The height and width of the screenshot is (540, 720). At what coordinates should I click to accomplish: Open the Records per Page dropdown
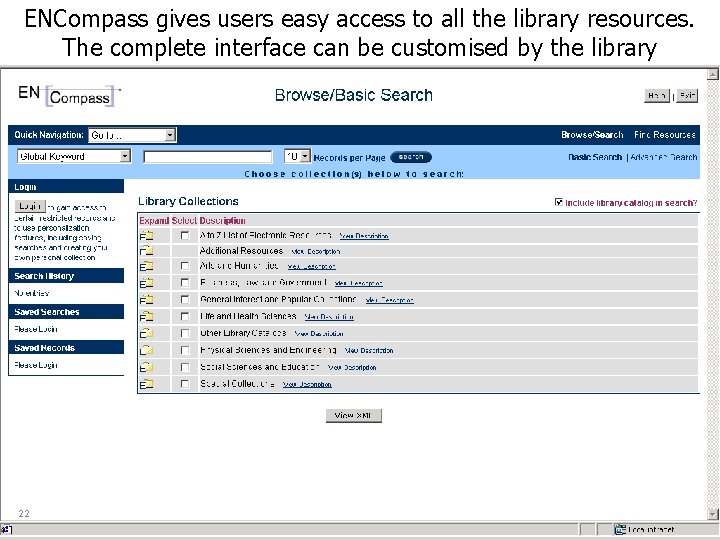tap(298, 157)
